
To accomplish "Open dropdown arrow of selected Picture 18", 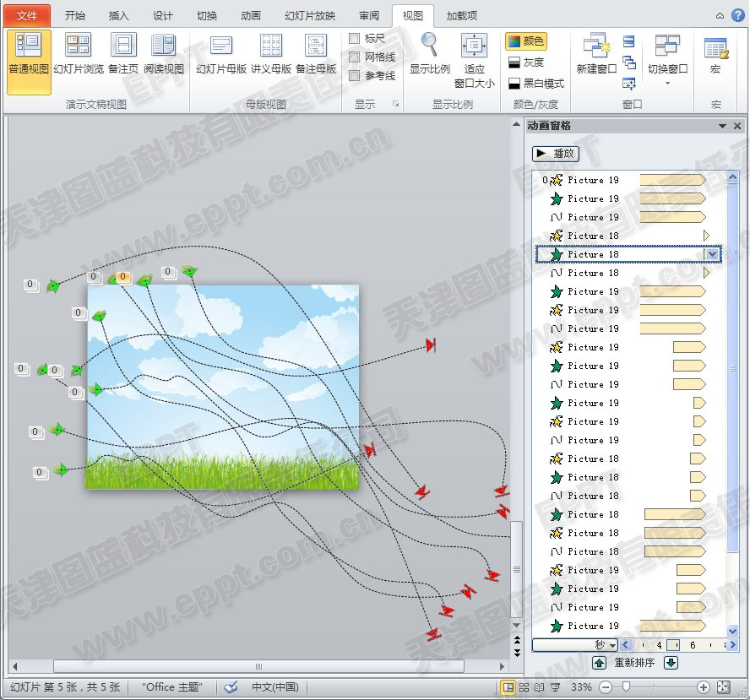I will (713, 254).
